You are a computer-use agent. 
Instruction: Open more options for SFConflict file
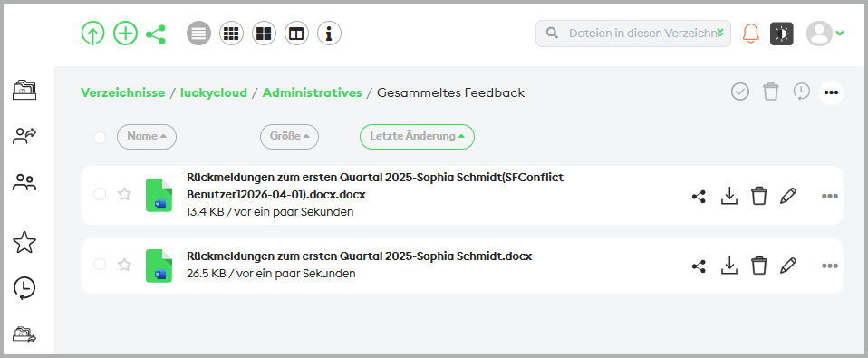(x=830, y=196)
